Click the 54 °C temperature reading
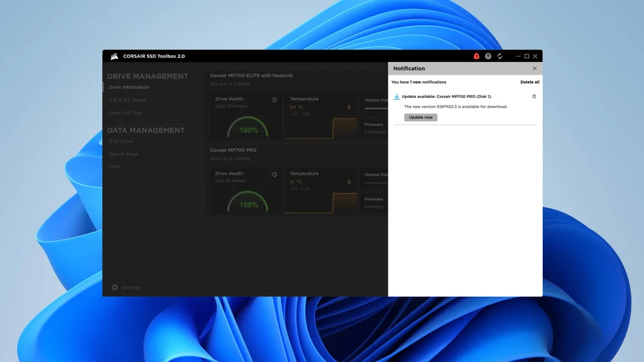The width and height of the screenshot is (644, 362). coord(296,107)
